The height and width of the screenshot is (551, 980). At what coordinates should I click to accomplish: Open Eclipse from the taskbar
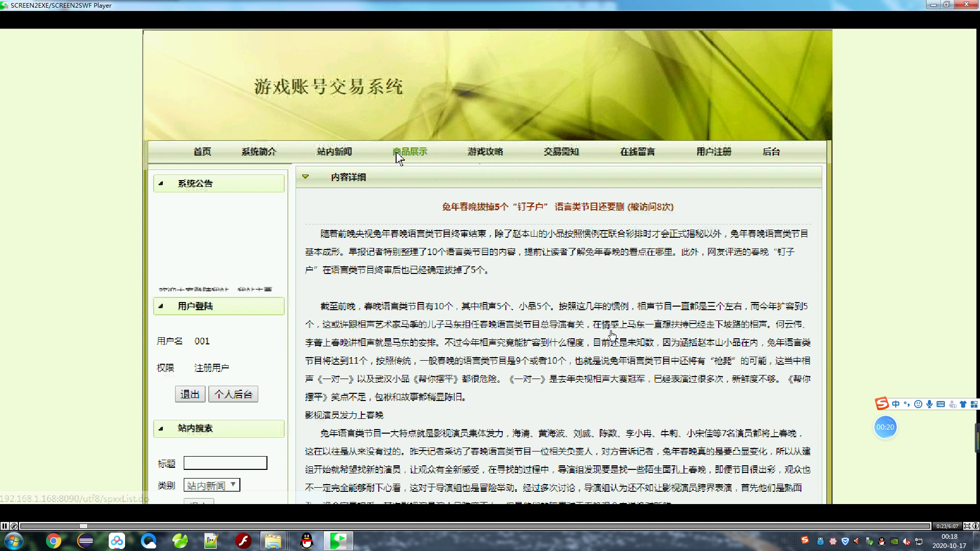pos(85,541)
